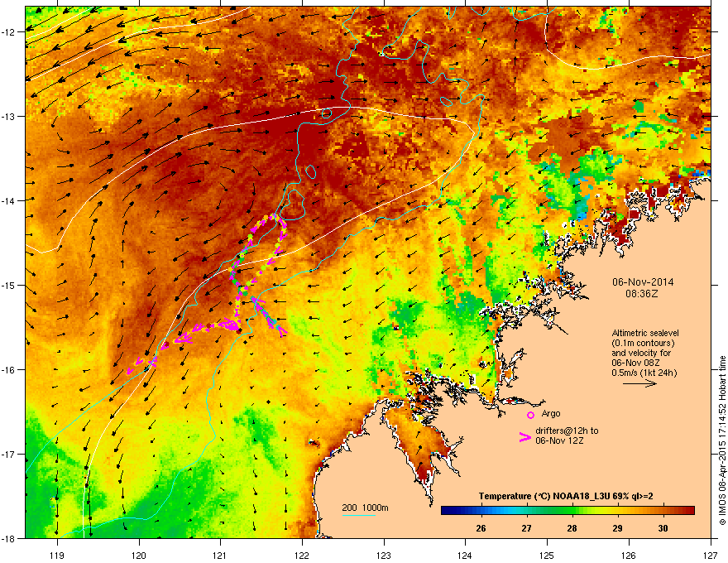Click the latitude axis label -18

point(9,539)
